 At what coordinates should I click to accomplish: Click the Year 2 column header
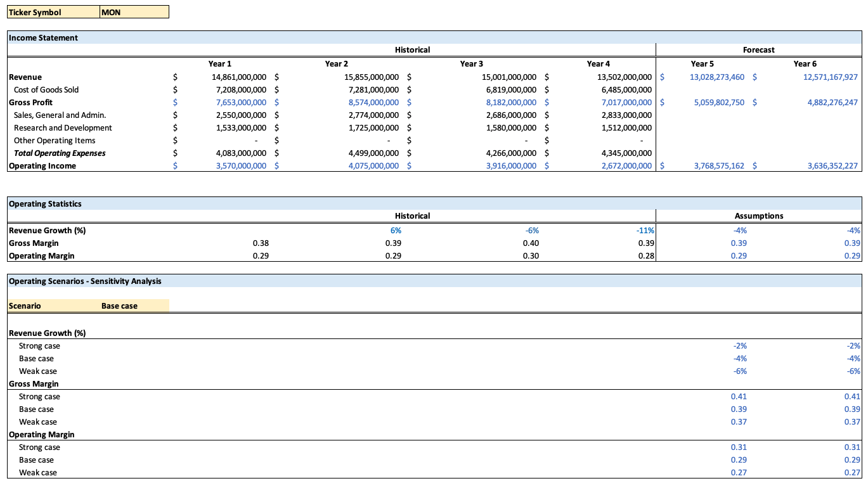(x=337, y=63)
